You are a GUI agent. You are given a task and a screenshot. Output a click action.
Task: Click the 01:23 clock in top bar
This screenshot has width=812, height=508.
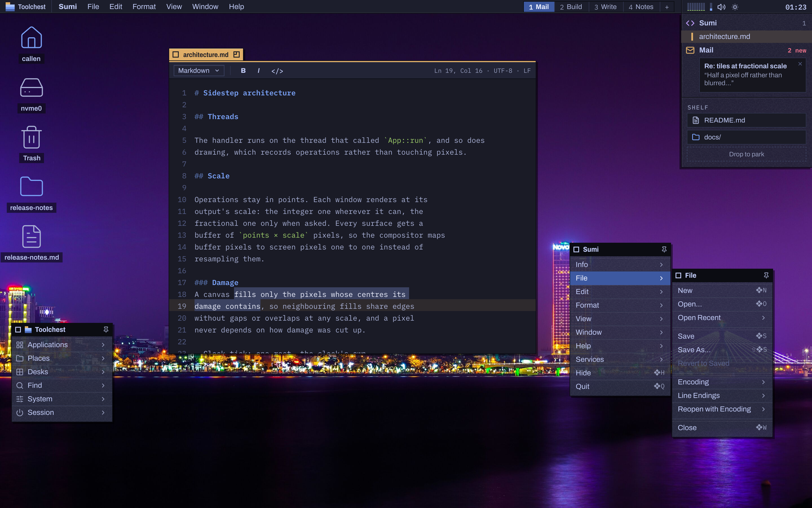tap(796, 7)
